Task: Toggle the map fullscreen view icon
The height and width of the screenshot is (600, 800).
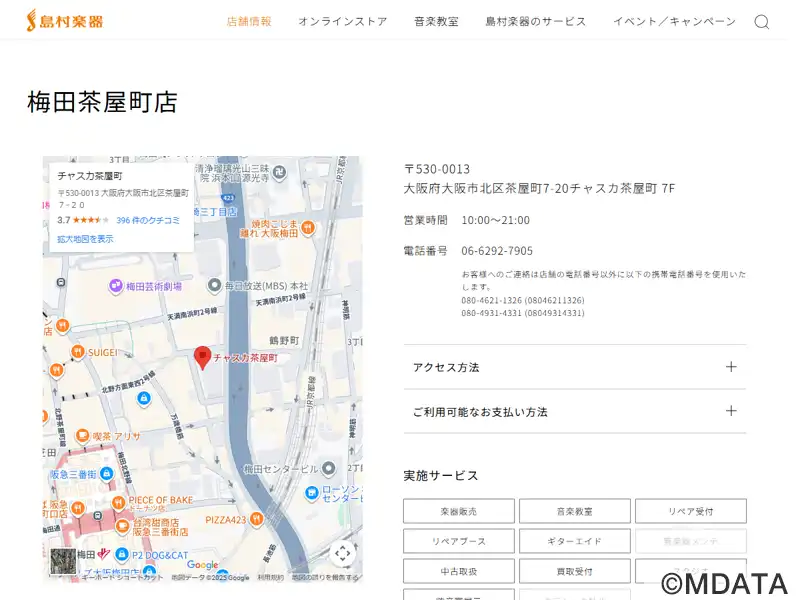Action: pyautogui.click(x=342, y=552)
